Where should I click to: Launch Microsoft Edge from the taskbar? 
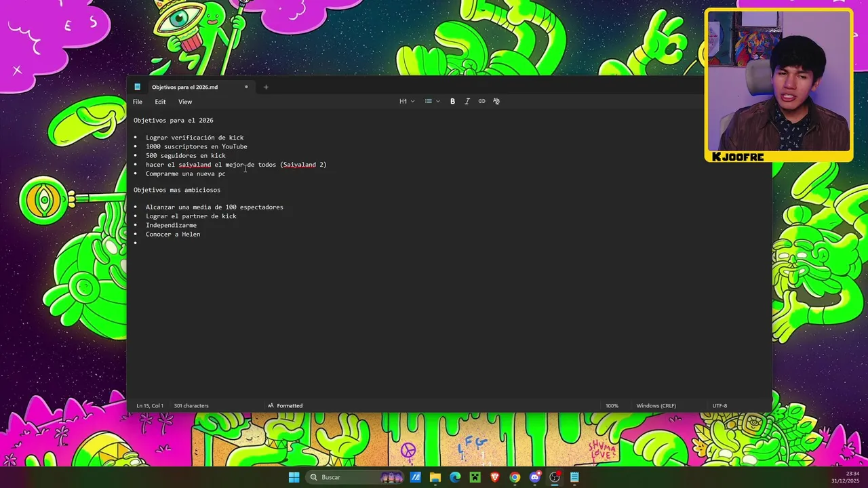coord(455,477)
